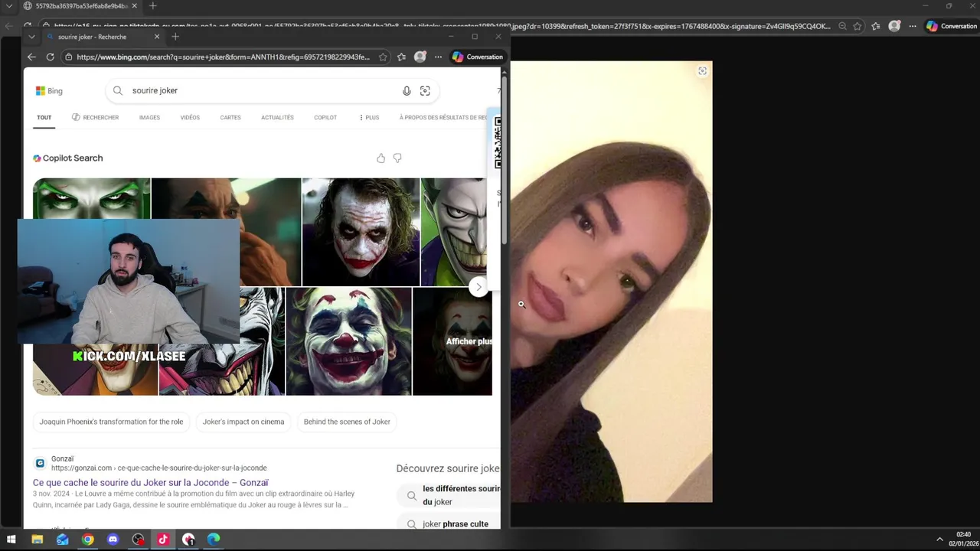Screen dimensions: 980x551
Task: Expand the PLUS menu
Action: pyautogui.click(x=369, y=118)
